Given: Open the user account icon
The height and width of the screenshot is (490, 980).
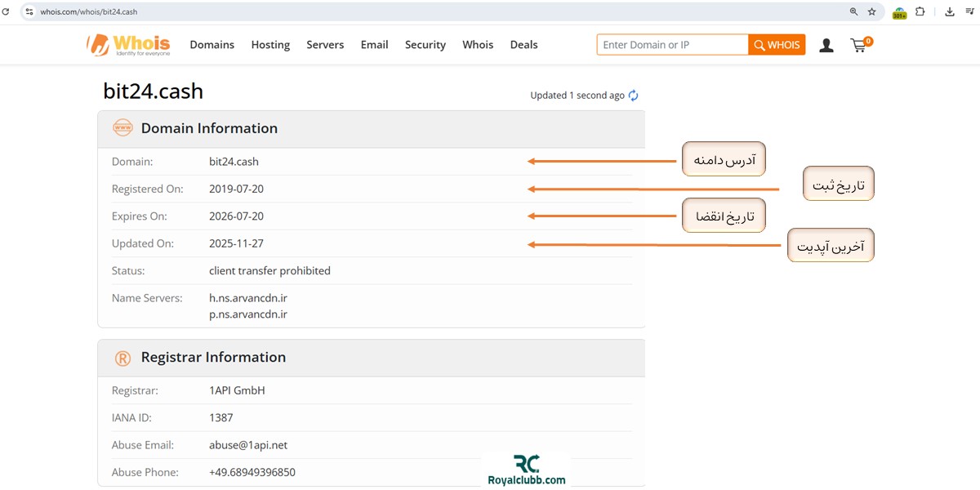Looking at the screenshot, I should pyautogui.click(x=826, y=46).
